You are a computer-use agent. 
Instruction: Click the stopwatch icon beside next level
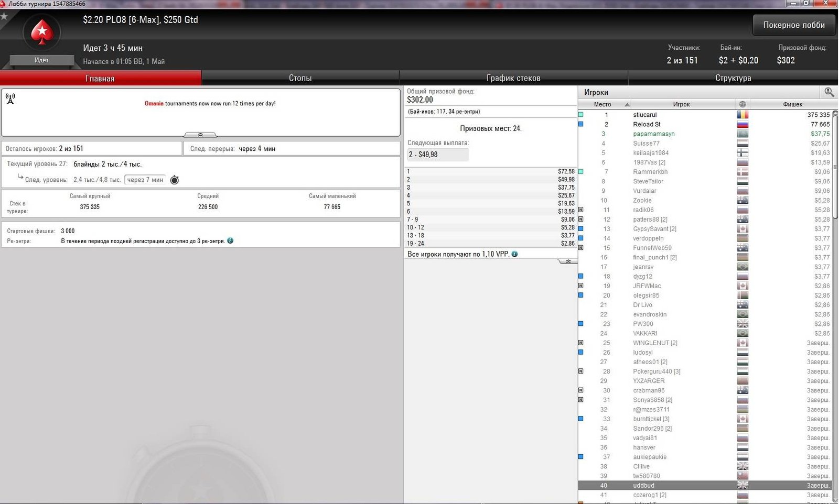click(175, 180)
